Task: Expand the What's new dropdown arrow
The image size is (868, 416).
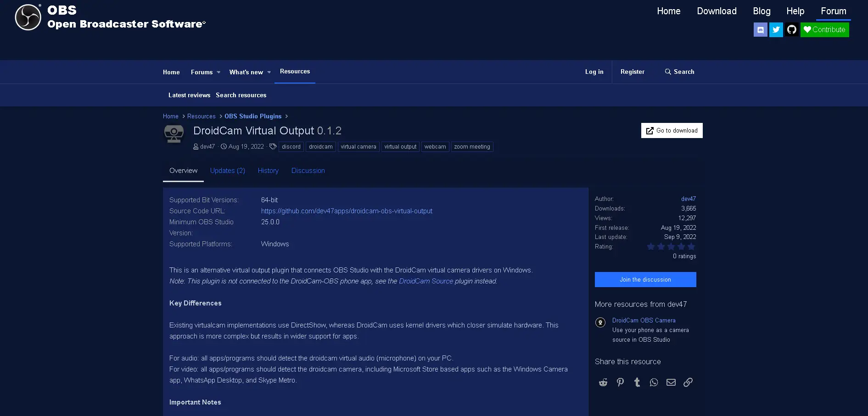Action: (x=269, y=72)
